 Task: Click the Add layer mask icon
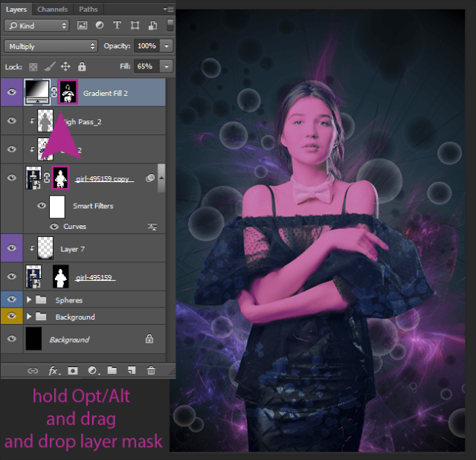point(73,369)
